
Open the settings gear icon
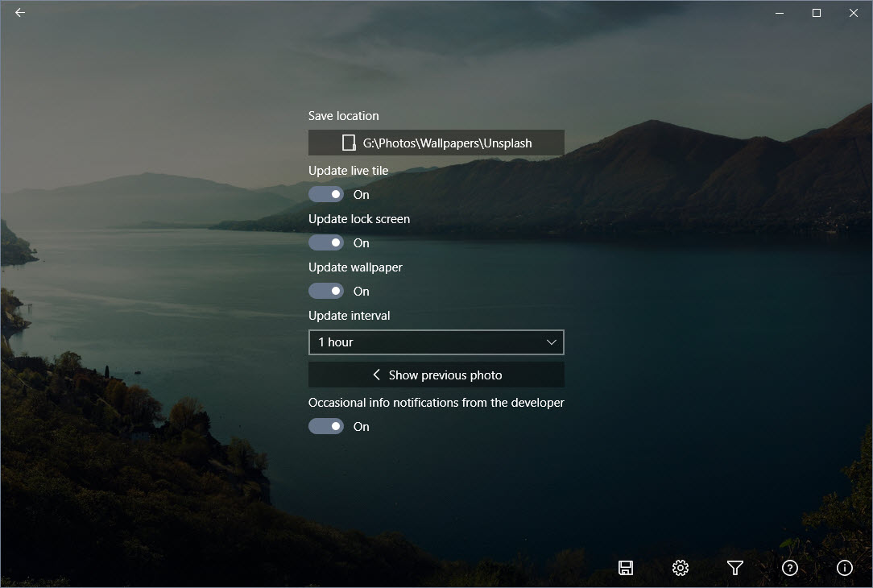coord(681,568)
